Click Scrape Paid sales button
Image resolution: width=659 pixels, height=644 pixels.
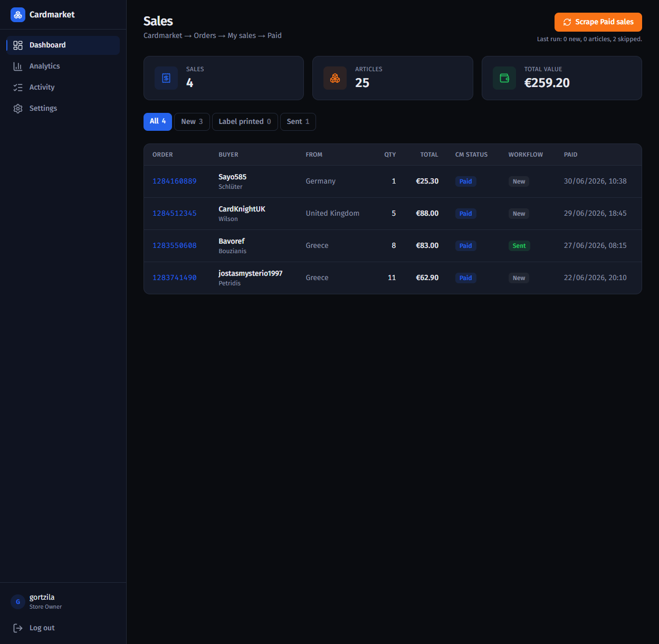coord(598,22)
